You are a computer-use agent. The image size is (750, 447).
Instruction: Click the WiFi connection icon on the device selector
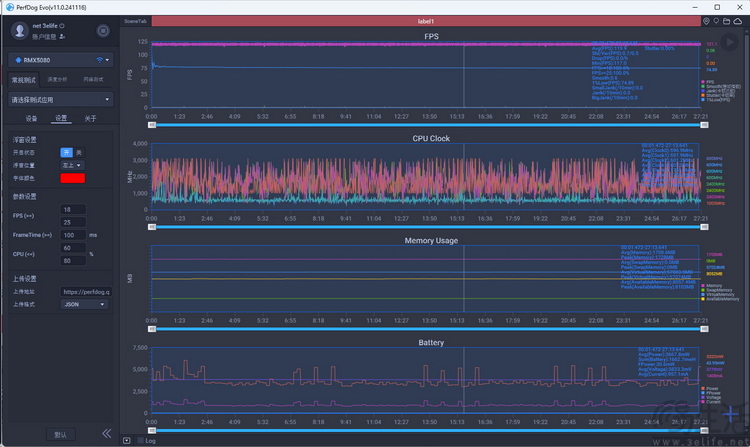pyautogui.click(x=99, y=60)
